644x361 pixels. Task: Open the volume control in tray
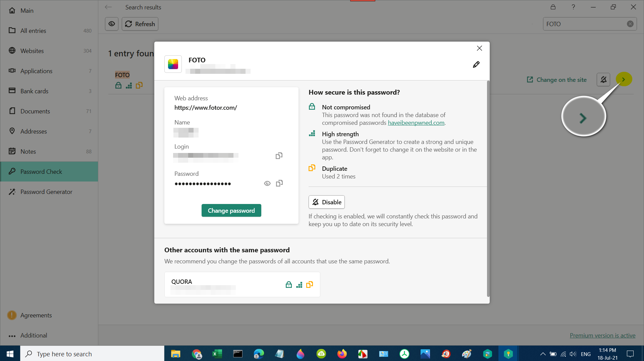click(x=573, y=354)
